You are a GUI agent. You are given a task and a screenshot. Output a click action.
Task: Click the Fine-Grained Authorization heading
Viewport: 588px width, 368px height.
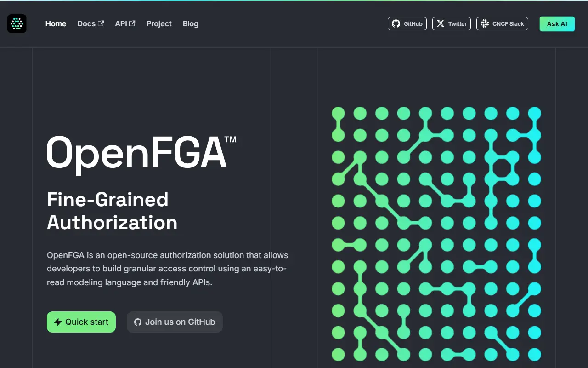coord(112,211)
